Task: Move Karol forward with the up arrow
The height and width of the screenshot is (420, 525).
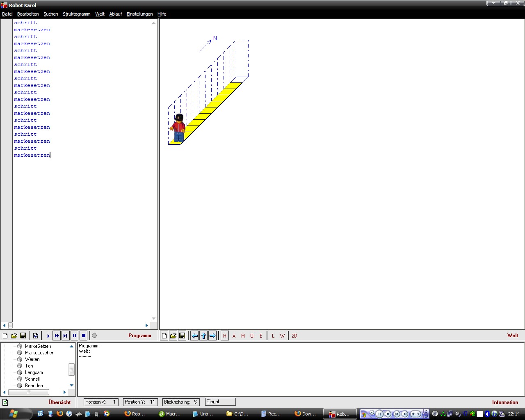Action: coord(204,336)
